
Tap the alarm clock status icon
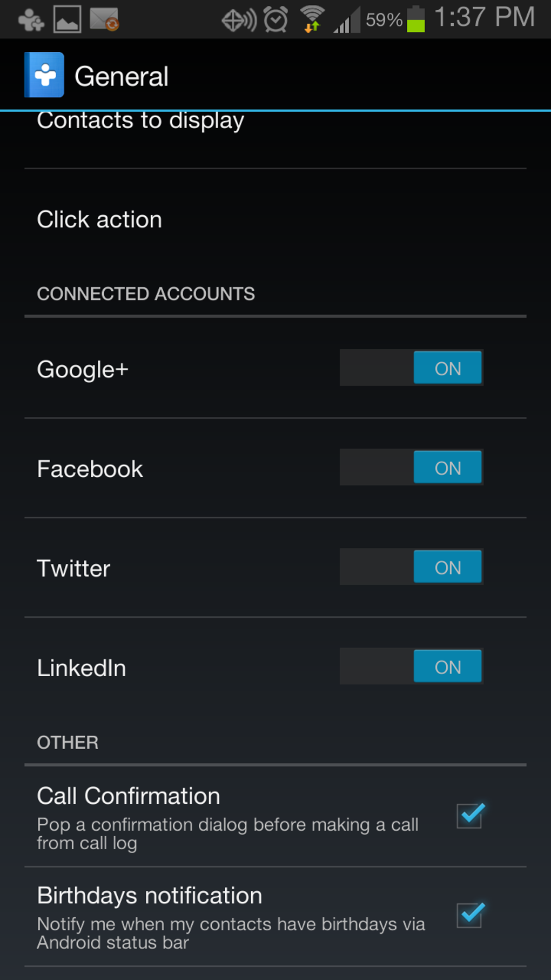click(x=275, y=20)
